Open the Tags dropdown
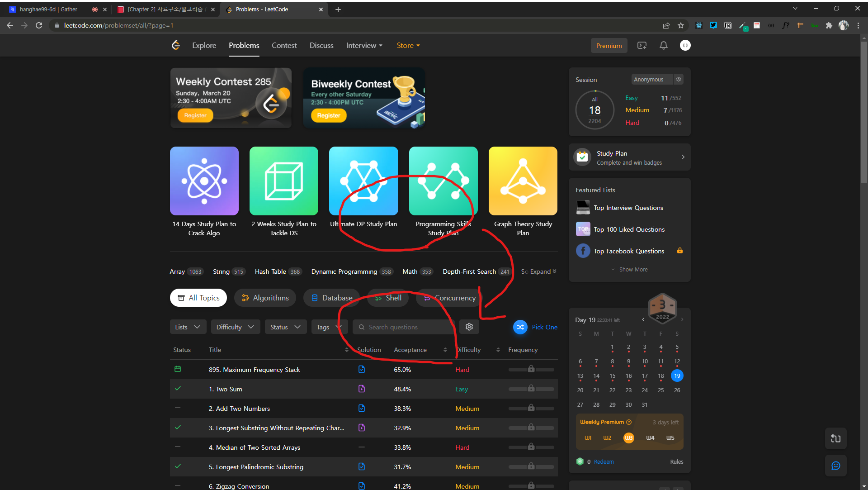This screenshot has height=490, width=868. tap(329, 327)
